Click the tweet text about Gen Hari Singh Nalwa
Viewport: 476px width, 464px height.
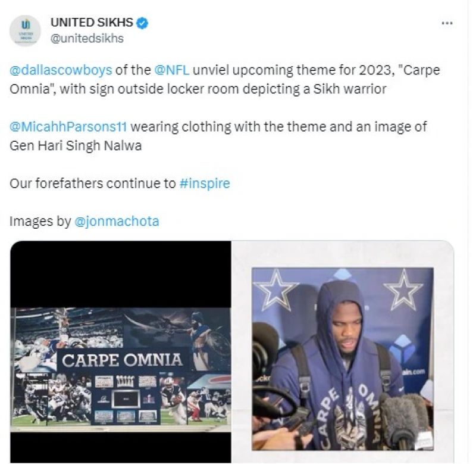click(x=218, y=136)
